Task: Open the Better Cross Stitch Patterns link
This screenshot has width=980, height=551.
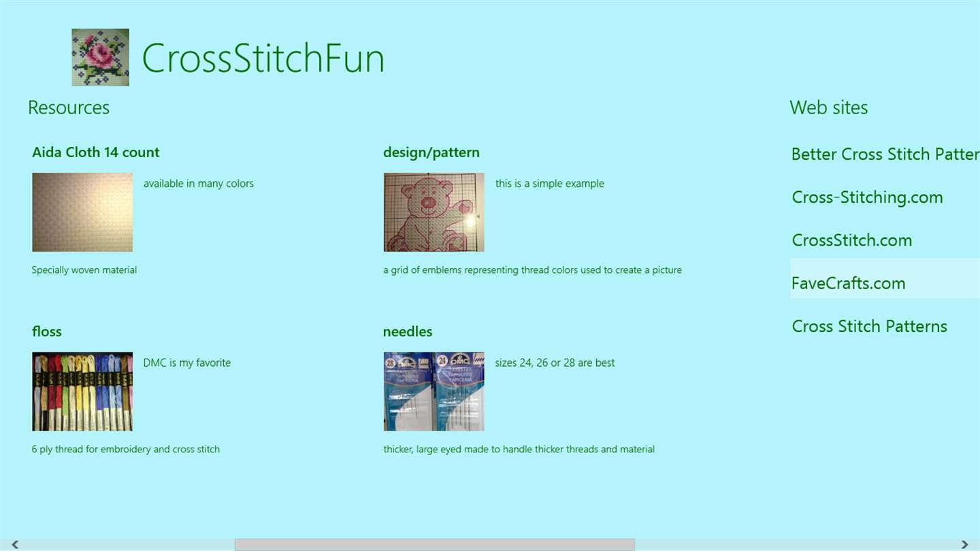Action: [x=885, y=154]
